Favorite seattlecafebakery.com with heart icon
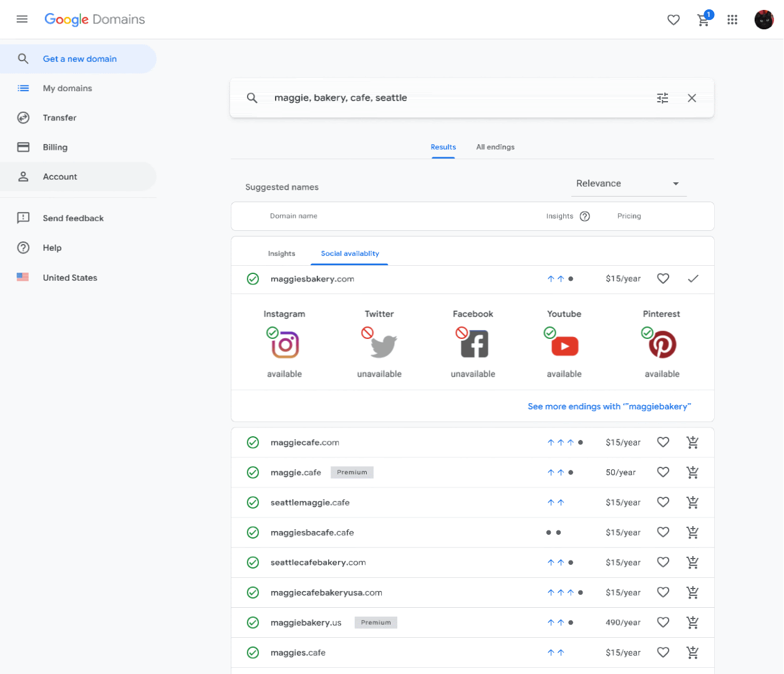The width and height of the screenshot is (784, 674). coord(663,562)
